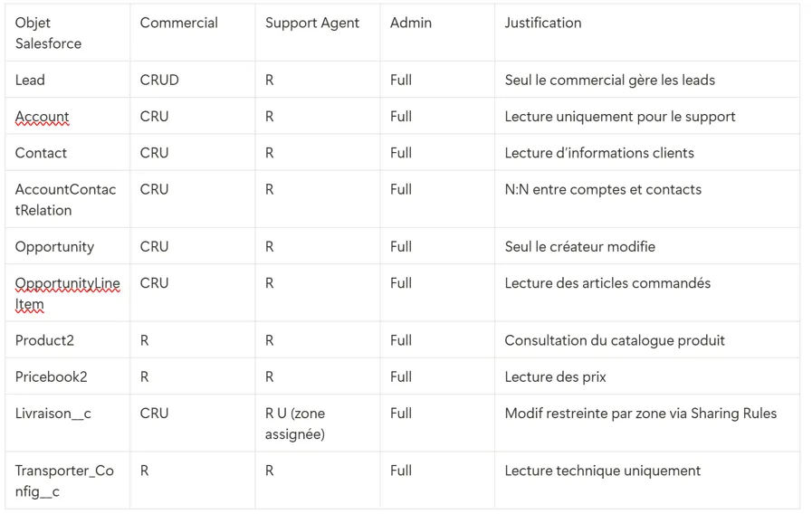The height and width of the screenshot is (514, 812).
Task: Select the 'Livraison__c' object cell
Action: coord(53,414)
